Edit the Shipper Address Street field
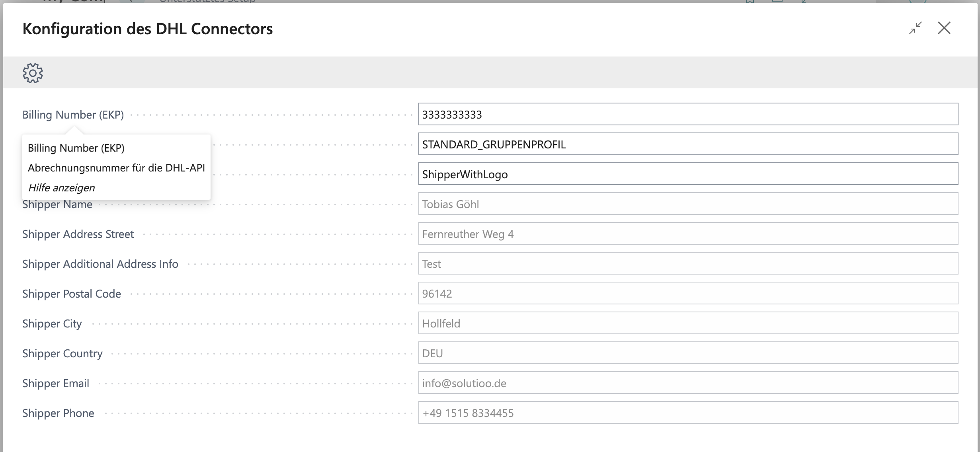Screen dimensions: 980x452 tap(688, 234)
